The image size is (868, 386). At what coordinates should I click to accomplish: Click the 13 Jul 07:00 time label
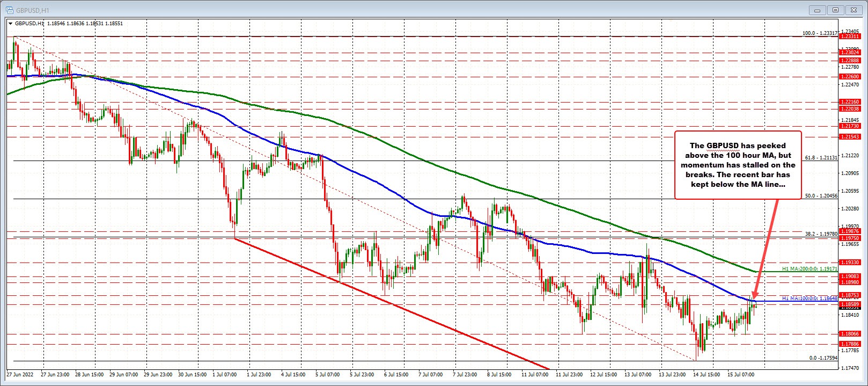[637, 374]
